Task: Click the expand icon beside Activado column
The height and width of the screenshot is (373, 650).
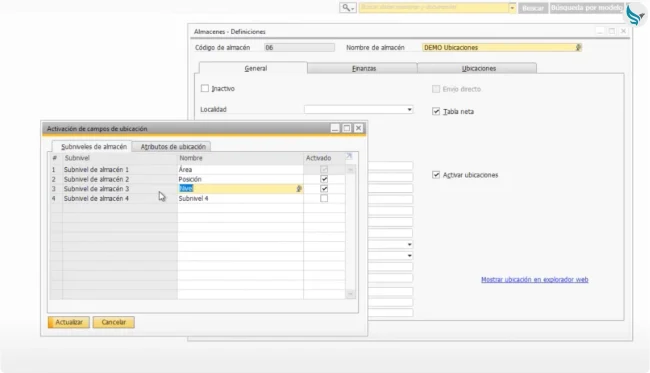Action: tap(349, 156)
